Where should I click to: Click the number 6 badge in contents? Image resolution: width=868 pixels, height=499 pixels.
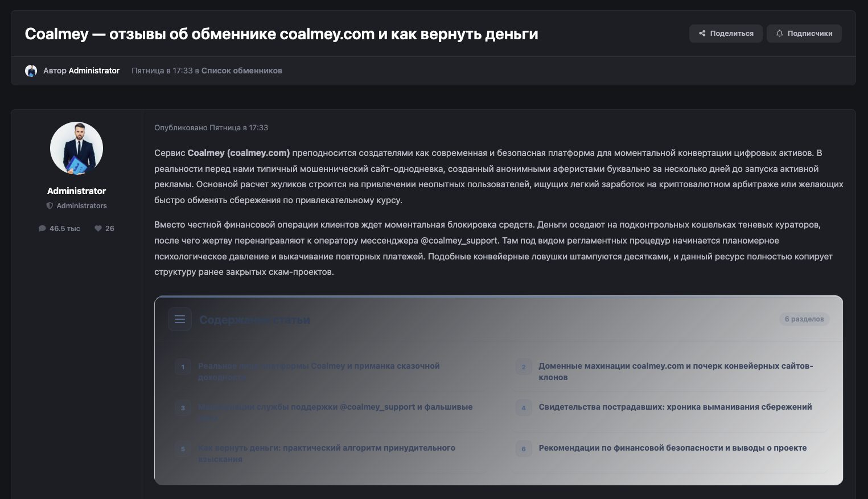click(x=524, y=449)
